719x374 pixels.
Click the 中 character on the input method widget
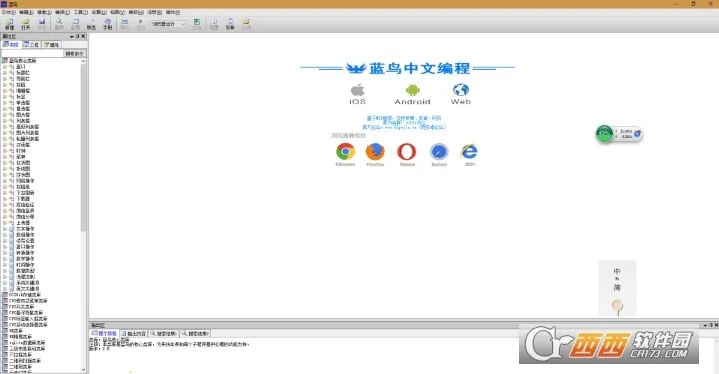tap(617, 271)
